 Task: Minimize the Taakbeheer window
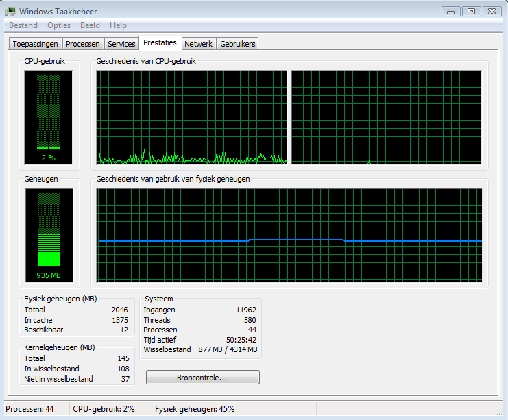pos(450,12)
